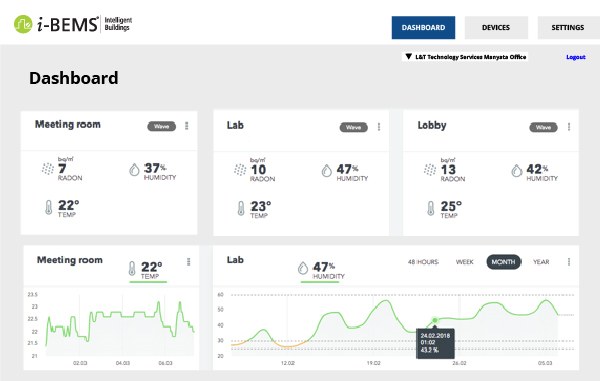Select the MONTH chart range
600x381 pixels.
click(x=503, y=262)
